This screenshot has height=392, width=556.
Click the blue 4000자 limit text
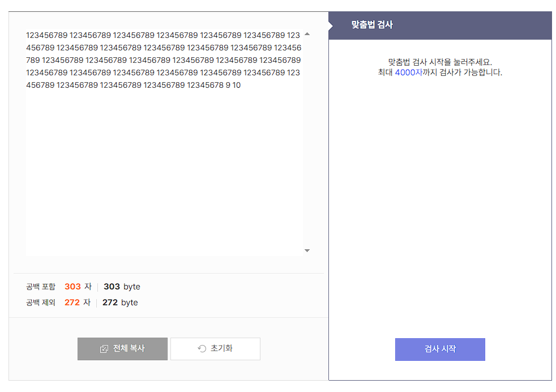tap(408, 73)
